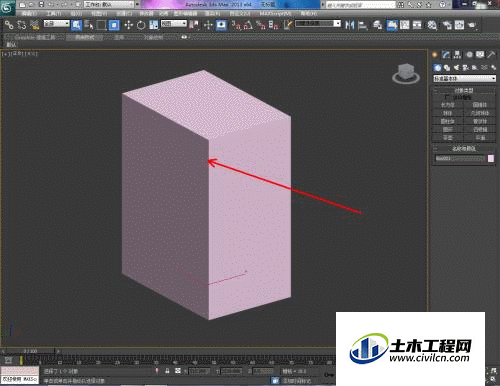Image resolution: width=500 pixels, height=386 pixels.
Task: Open the Schematic View
Action: 417,25
